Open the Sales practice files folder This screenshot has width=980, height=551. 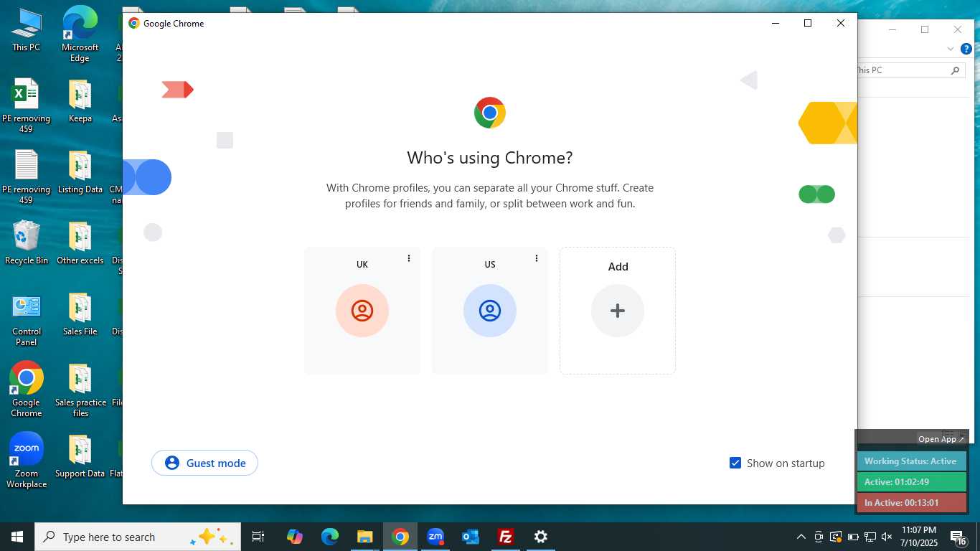point(80,389)
